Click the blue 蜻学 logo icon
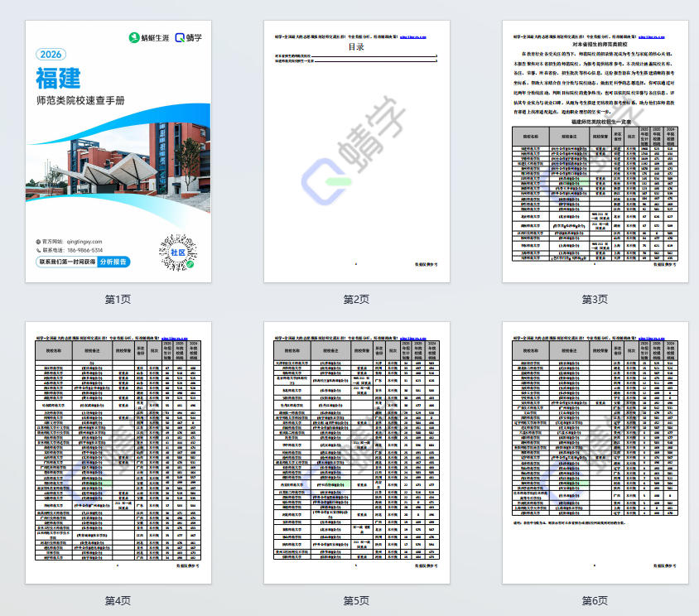This screenshot has height=616, width=699. pos(180,37)
